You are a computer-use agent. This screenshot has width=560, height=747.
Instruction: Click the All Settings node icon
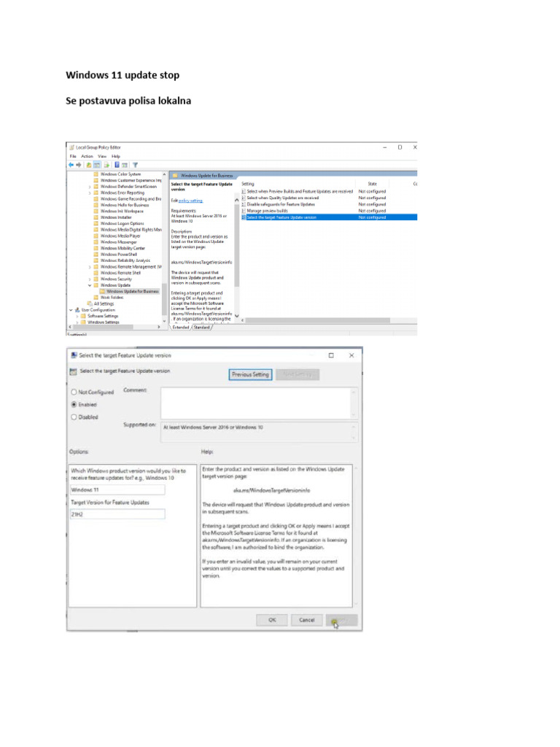point(90,303)
